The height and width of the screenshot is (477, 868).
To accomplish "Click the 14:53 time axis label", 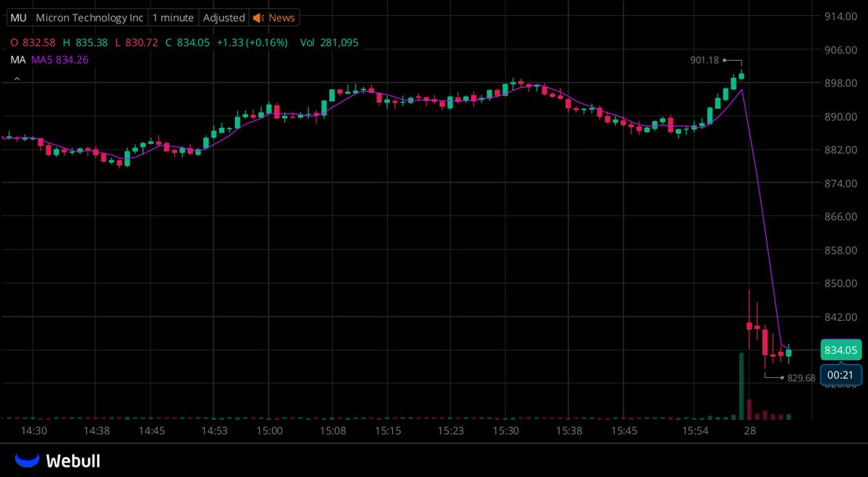I will click(x=213, y=431).
